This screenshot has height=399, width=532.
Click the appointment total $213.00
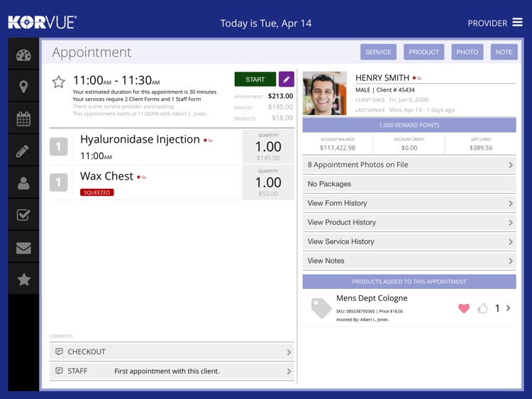pos(280,96)
